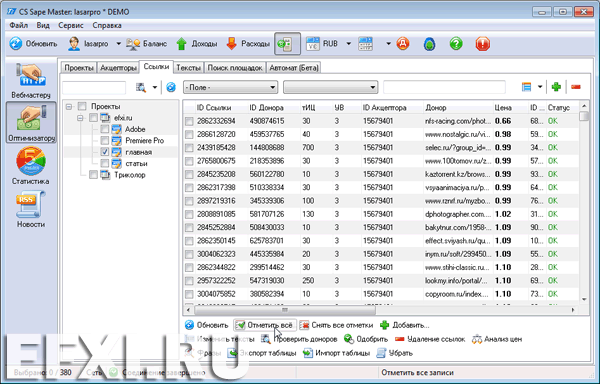Screen dimensions: 600x384
Task: Click the Отметить всё button
Action: [x=264, y=325]
